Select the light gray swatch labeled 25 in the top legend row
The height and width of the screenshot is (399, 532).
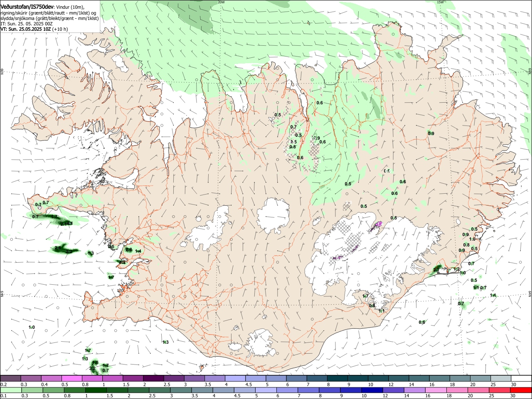pyautogui.click(x=501, y=378)
